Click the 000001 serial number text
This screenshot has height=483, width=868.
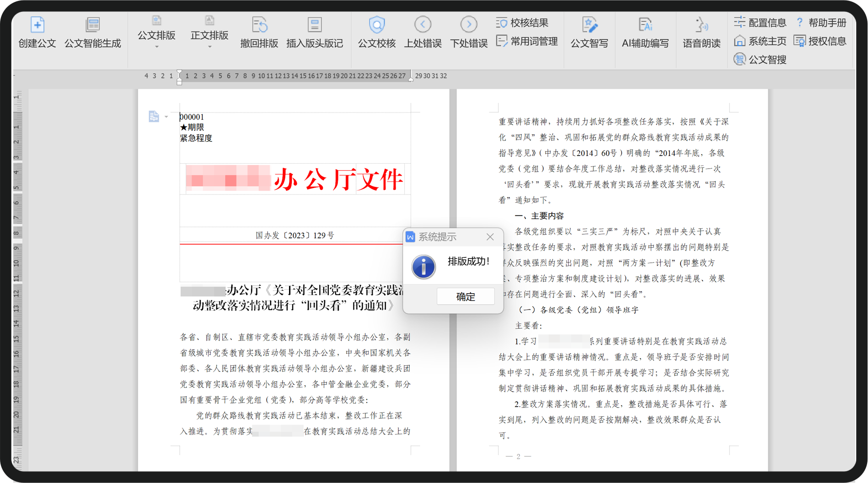coord(192,117)
